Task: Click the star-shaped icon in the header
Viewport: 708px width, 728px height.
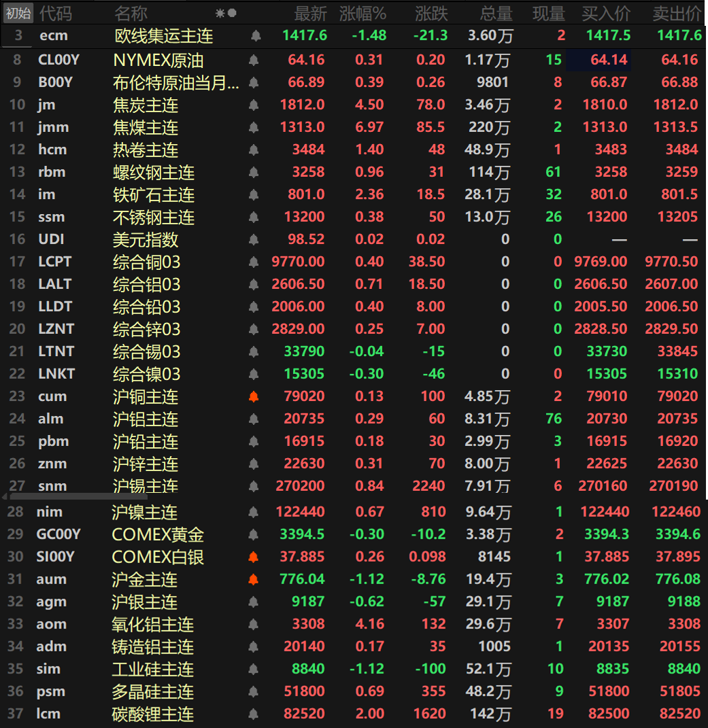Action: pos(220,13)
